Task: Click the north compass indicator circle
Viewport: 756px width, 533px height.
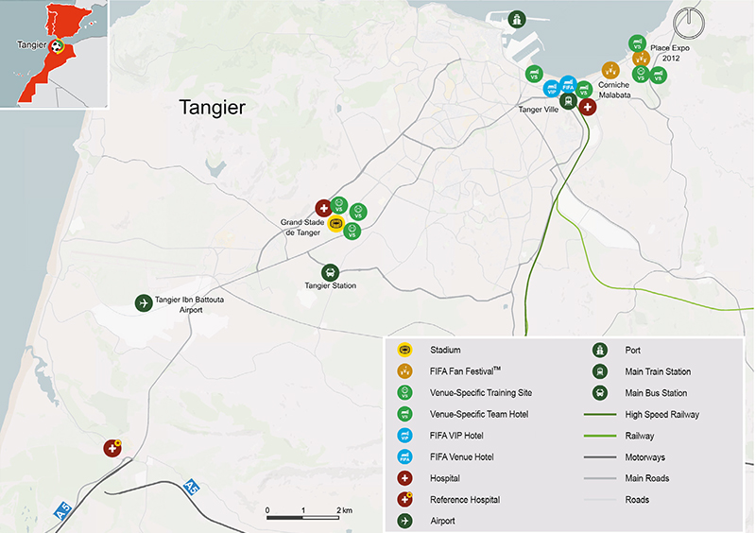Action: pos(689,23)
